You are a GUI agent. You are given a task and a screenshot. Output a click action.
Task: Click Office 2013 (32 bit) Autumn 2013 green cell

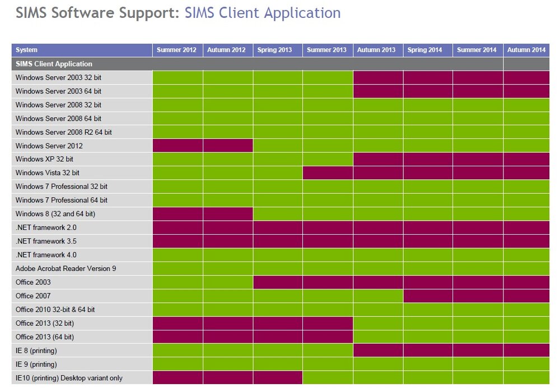click(x=378, y=324)
